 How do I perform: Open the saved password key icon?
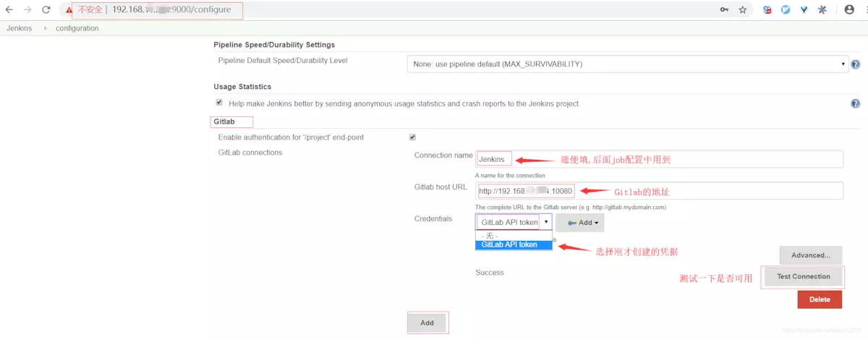(x=724, y=10)
